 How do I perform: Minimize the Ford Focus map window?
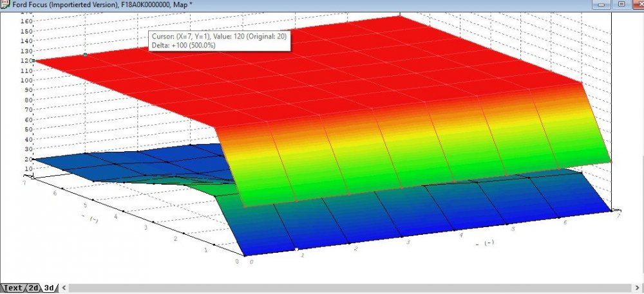pos(603,5)
